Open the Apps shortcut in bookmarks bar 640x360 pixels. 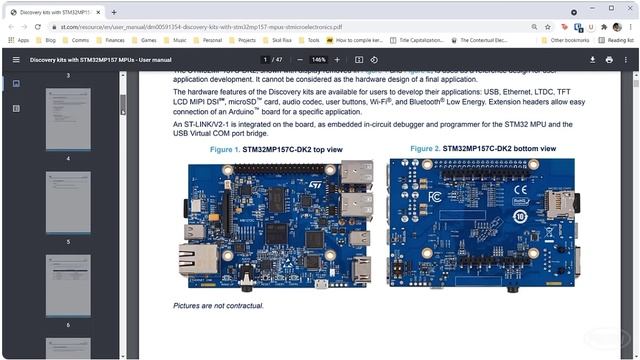coord(19,40)
